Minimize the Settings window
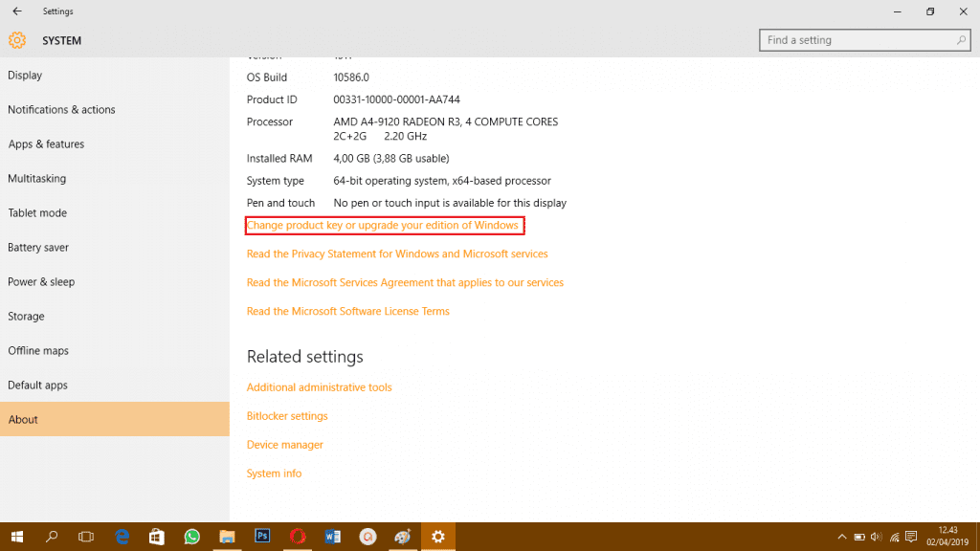 898,11
